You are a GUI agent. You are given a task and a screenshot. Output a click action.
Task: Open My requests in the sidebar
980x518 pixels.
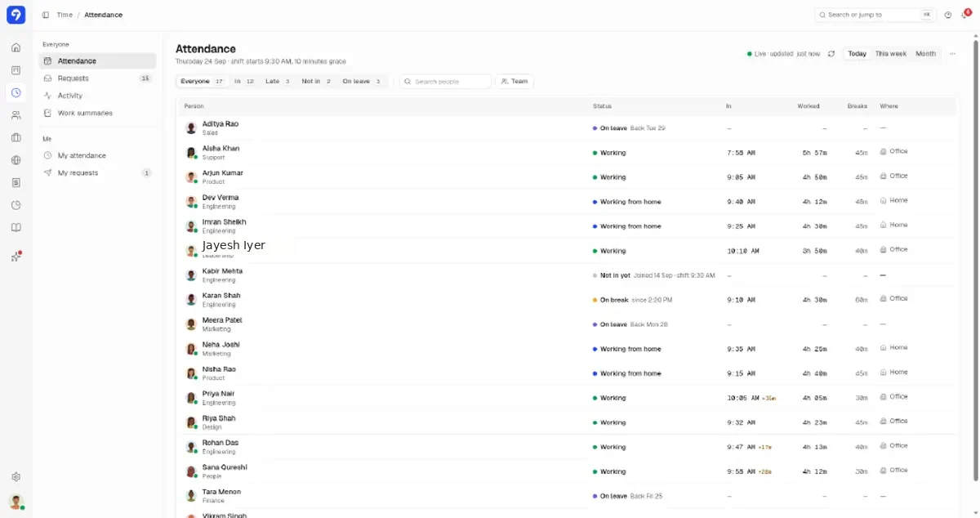click(x=97, y=173)
